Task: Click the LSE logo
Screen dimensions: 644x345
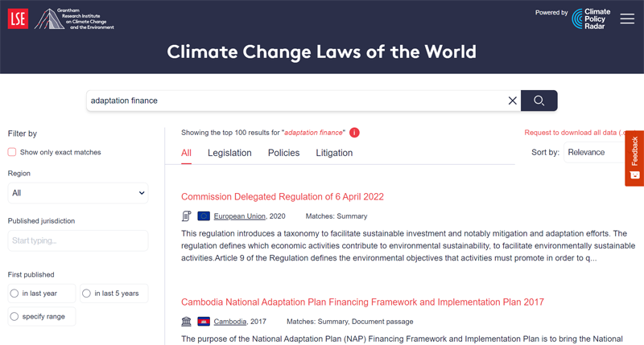Action: click(18, 18)
